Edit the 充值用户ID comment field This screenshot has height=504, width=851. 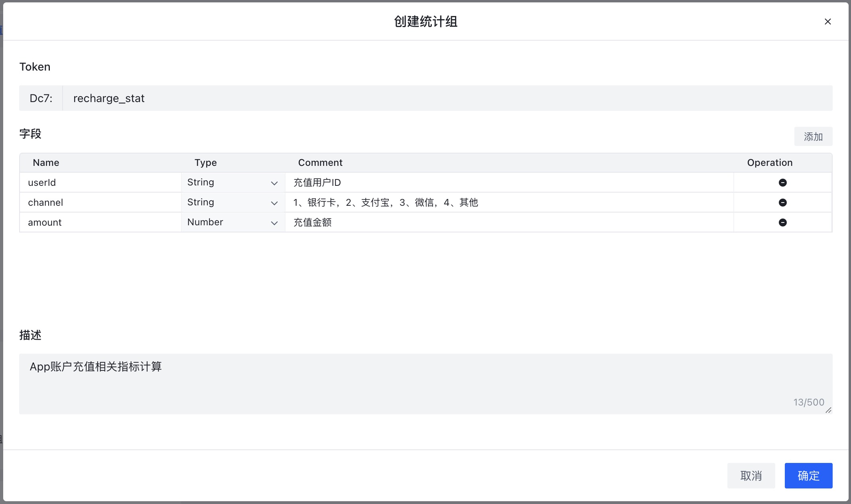point(509,183)
